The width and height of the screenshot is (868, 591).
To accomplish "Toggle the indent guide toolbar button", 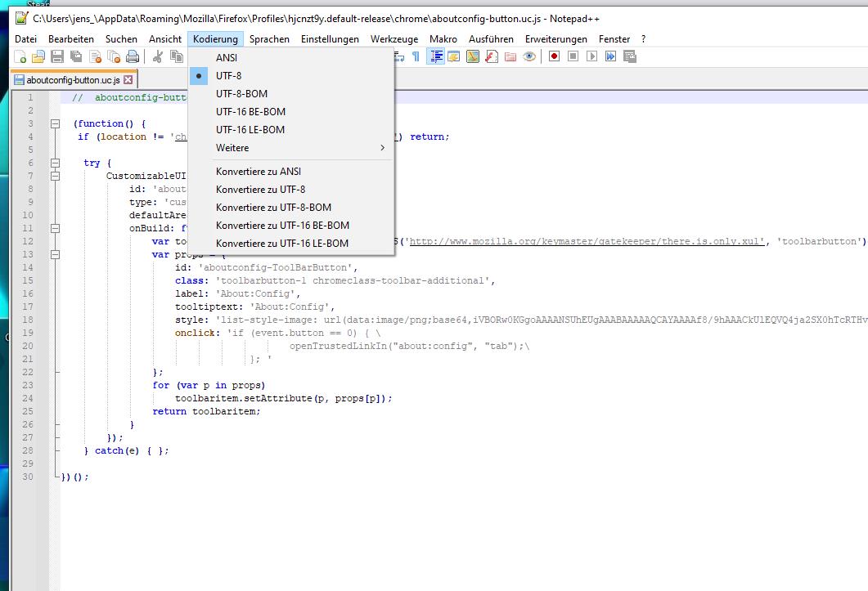I will point(435,56).
